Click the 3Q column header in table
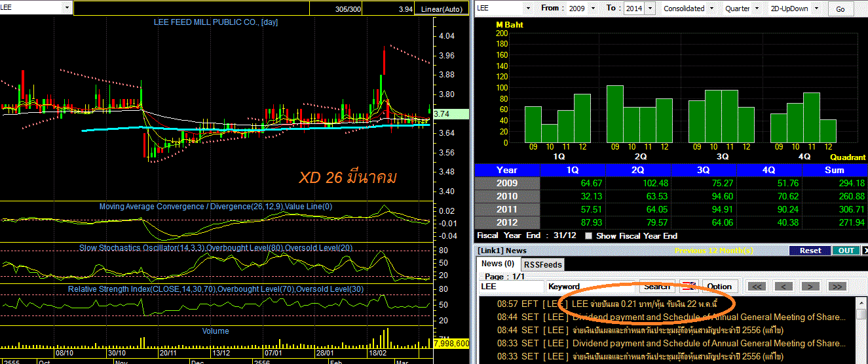 click(x=704, y=170)
